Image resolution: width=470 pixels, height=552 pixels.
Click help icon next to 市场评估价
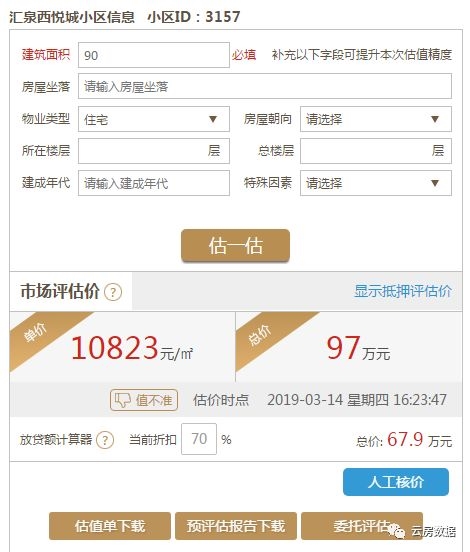[x=113, y=292]
